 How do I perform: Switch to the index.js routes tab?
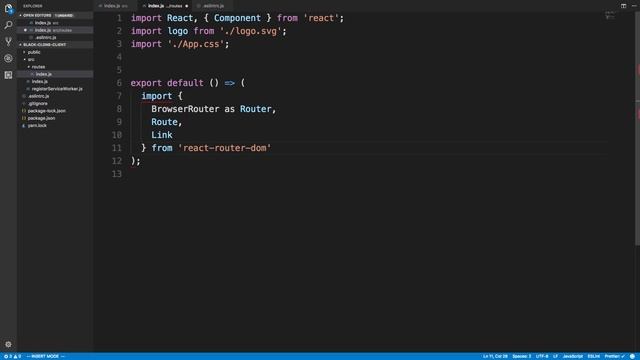point(165,6)
